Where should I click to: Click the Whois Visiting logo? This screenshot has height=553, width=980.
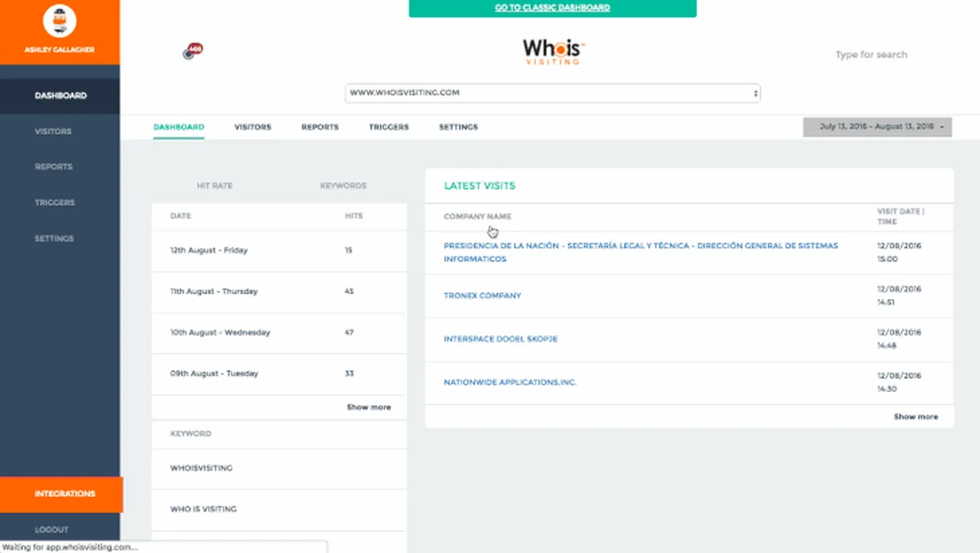[553, 51]
